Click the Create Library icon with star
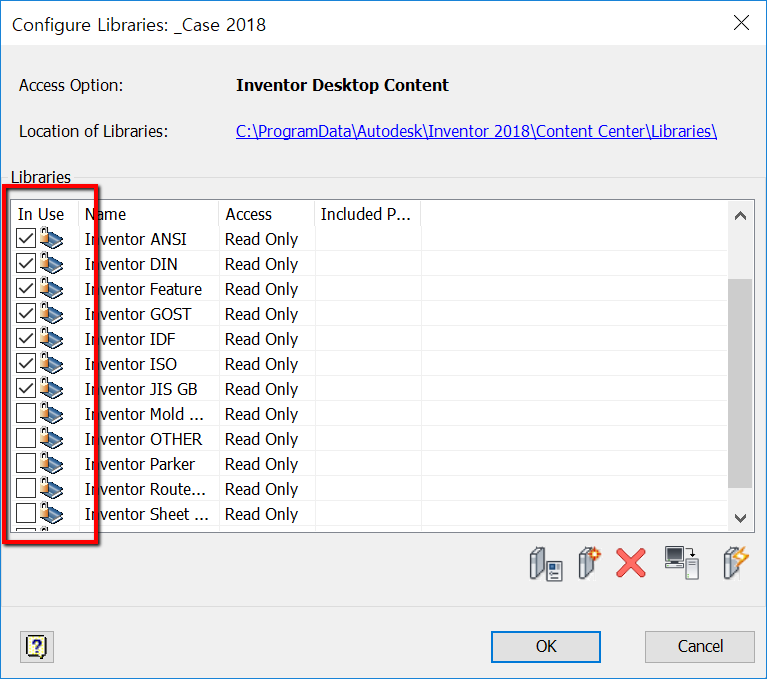 [x=589, y=563]
